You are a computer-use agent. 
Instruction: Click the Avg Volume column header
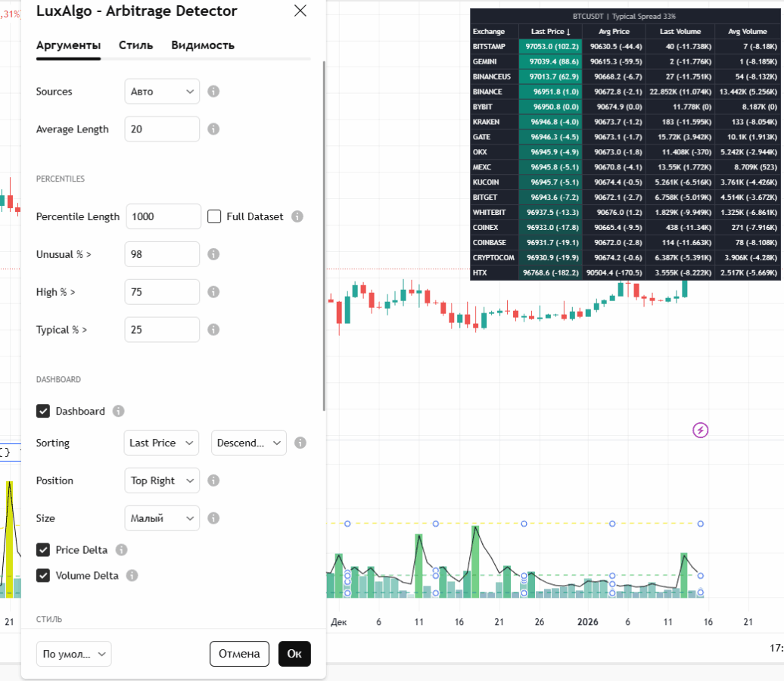[748, 32]
